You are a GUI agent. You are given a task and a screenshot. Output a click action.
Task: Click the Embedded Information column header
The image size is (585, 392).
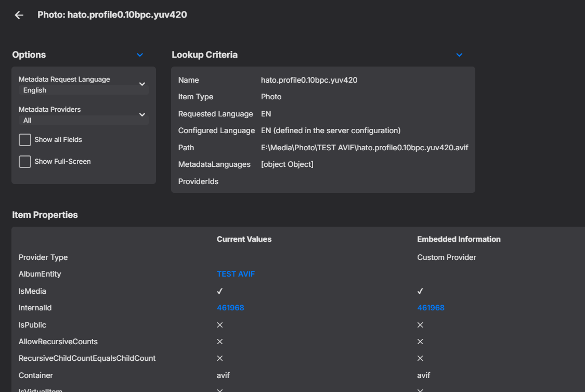pos(459,239)
